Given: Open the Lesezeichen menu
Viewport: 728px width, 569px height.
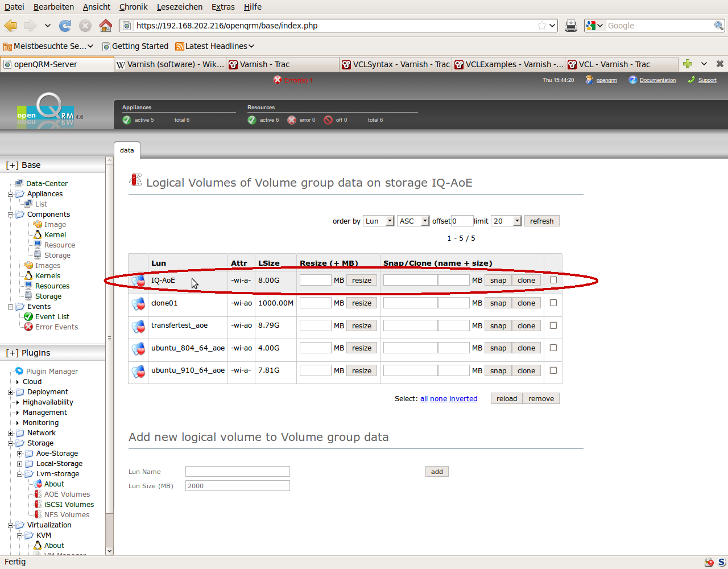Looking at the screenshot, I should click(x=180, y=7).
